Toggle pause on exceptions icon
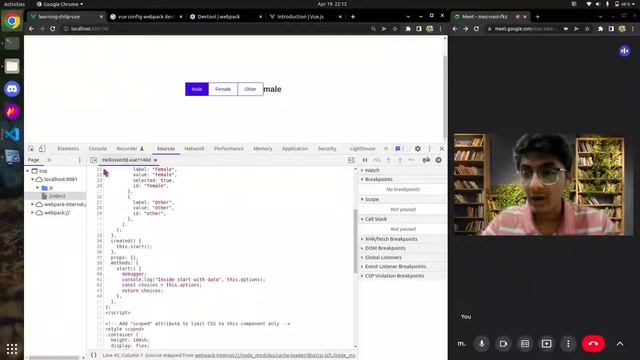This screenshot has width=640, height=360. (x=438, y=160)
